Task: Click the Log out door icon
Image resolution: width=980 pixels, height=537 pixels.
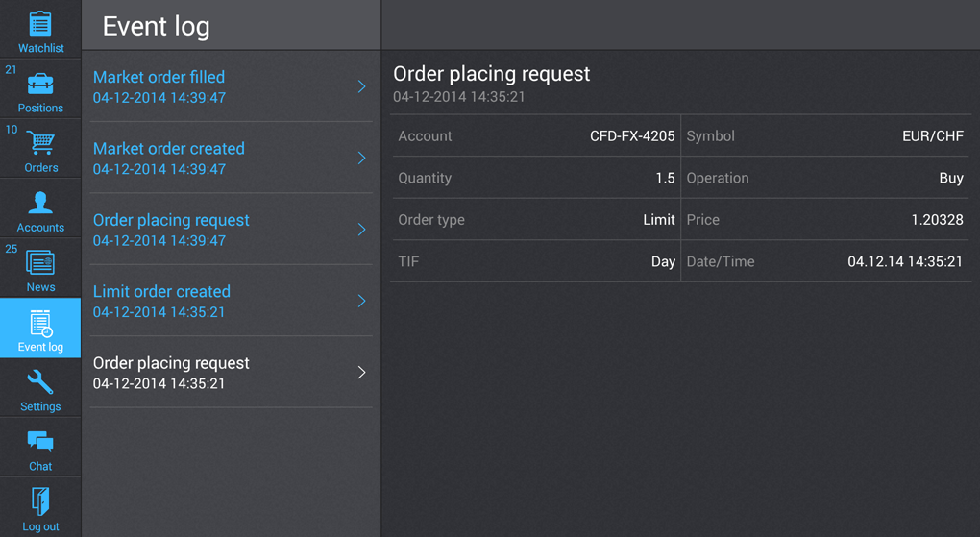Action: pos(40,501)
